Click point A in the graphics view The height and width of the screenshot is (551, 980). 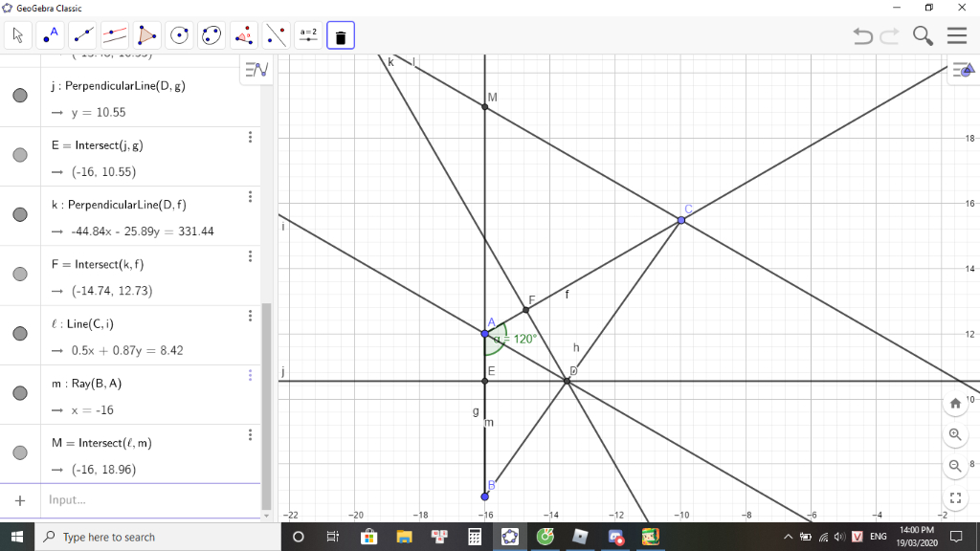(485, 334)
